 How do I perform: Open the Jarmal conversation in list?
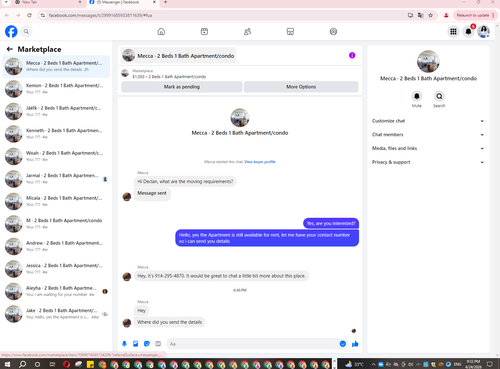(x=56, y=179)
